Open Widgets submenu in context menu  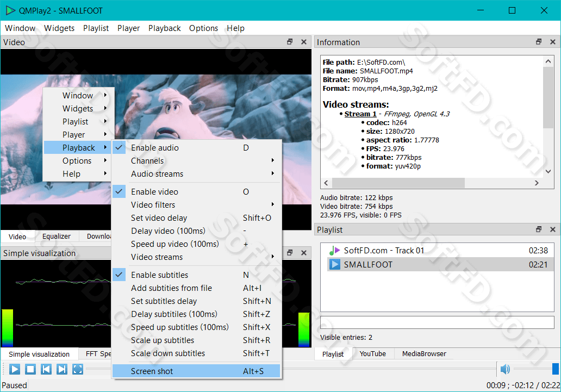78,109
